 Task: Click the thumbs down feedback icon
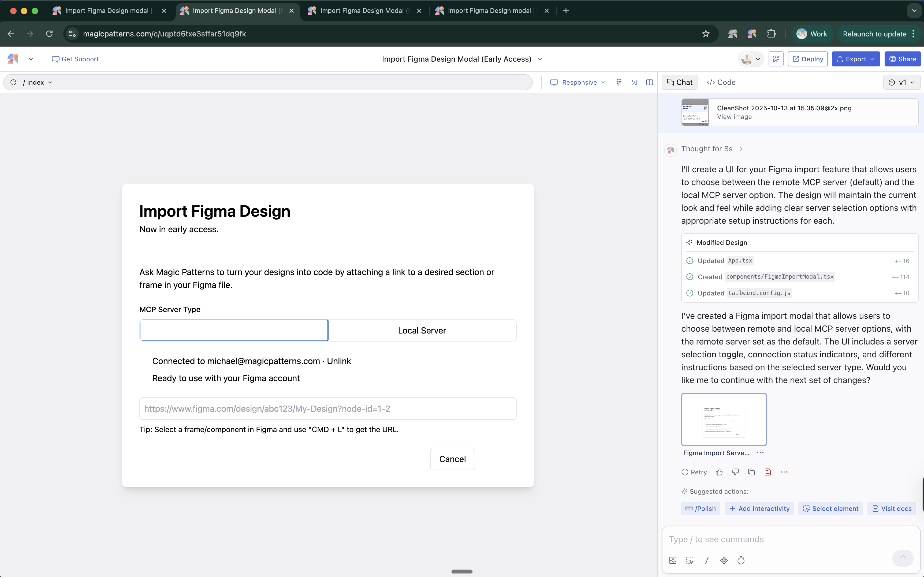coord(735,472)
